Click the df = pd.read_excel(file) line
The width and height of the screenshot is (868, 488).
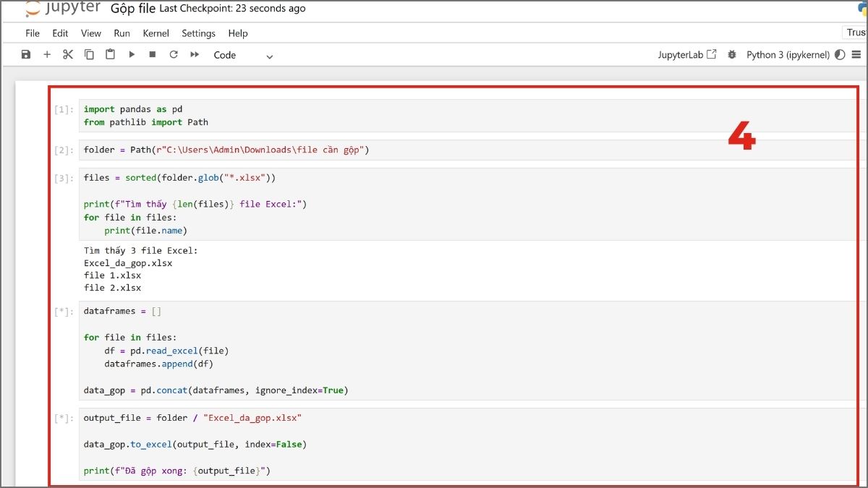[166, 351]
